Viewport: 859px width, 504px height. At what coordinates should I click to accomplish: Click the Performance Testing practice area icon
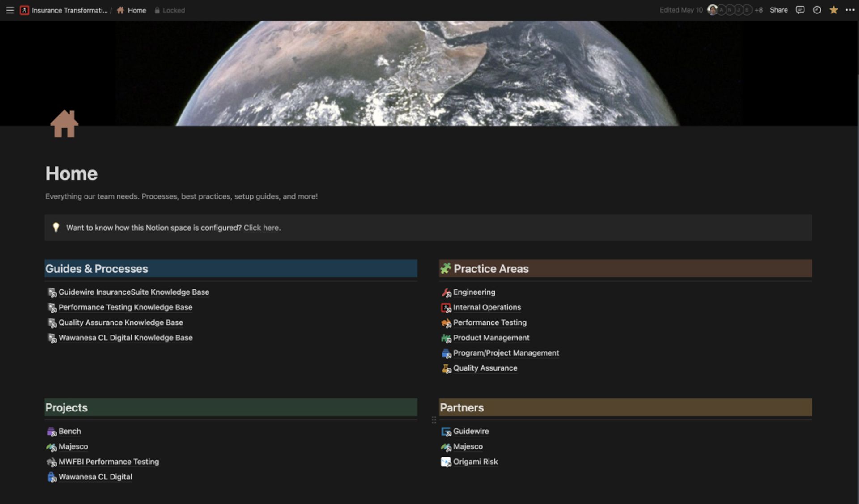[446, 323]
